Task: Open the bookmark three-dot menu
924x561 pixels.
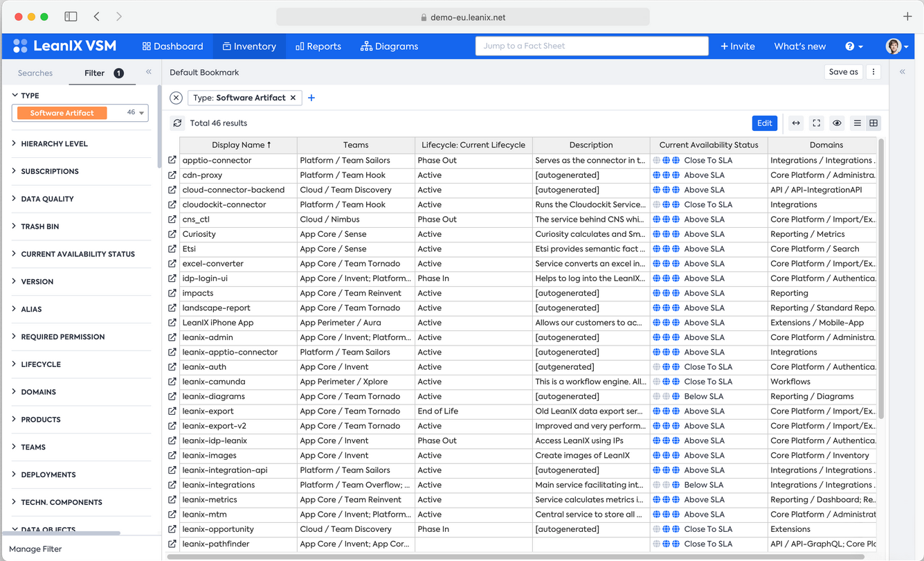Action: [873, 72]
